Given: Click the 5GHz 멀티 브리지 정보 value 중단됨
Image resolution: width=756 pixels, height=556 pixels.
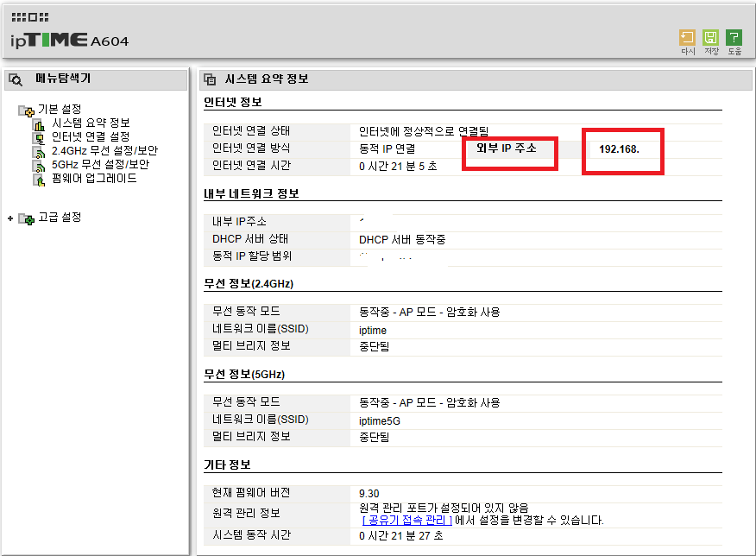Looking at the screenshot, I should [375, 437].
